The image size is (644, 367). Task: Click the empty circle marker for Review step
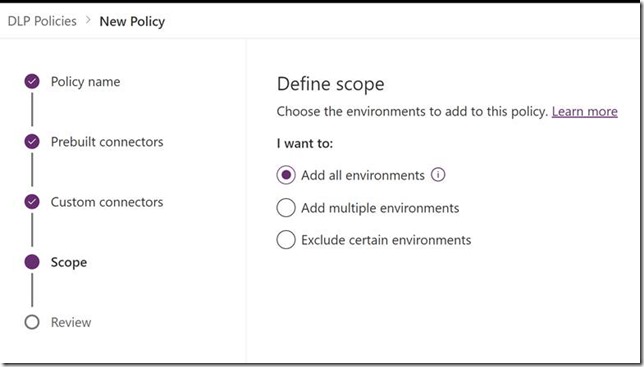(32, 322)
